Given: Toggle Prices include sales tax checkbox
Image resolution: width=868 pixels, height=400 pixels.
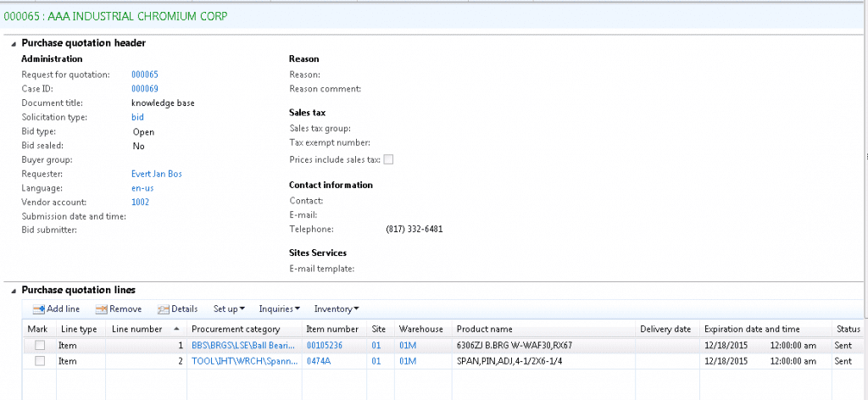Looking at the screenshot, I should [389, 158].
